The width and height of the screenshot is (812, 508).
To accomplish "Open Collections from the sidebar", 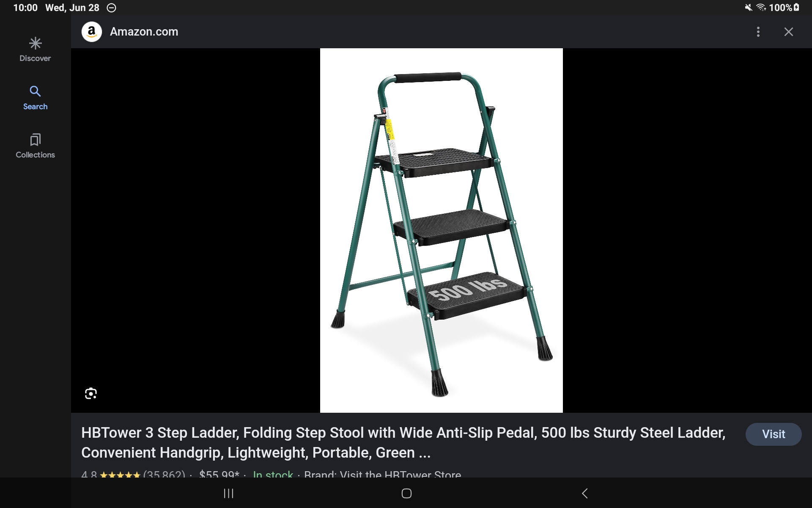I will (35, 146).
